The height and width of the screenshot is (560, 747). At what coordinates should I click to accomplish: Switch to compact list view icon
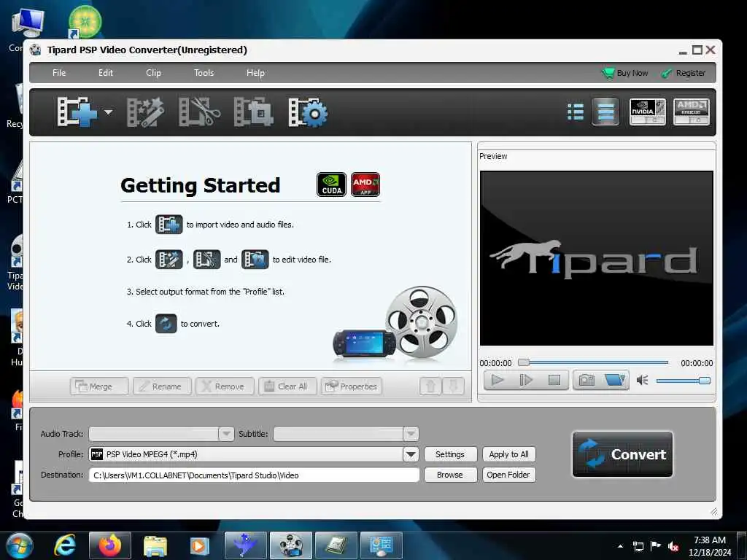(x=576, y=112)
